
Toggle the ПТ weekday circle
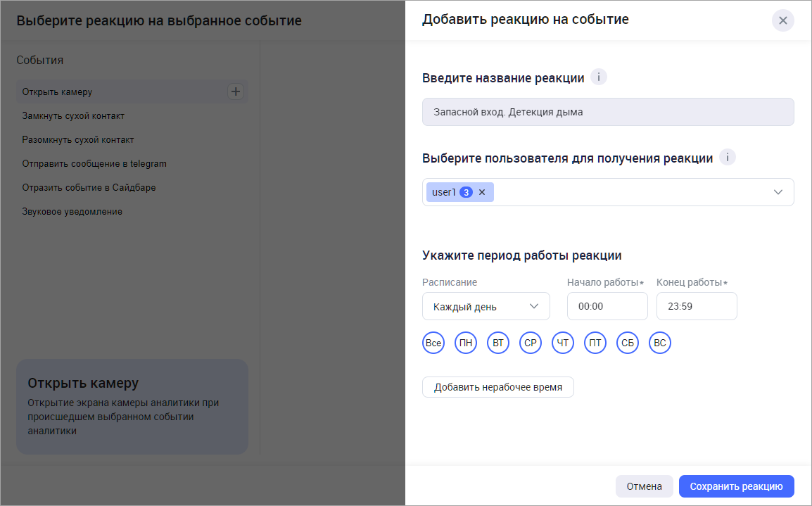click(x=595, y=343)
